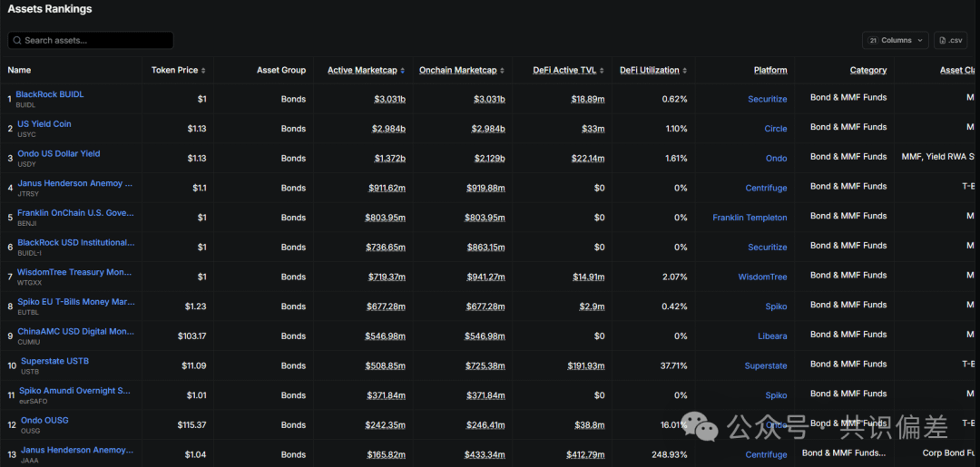Click USDY Onchain Marketcap $2.129b
The height and width of the screenshot is (467, 980).
(x=488, y=159)
